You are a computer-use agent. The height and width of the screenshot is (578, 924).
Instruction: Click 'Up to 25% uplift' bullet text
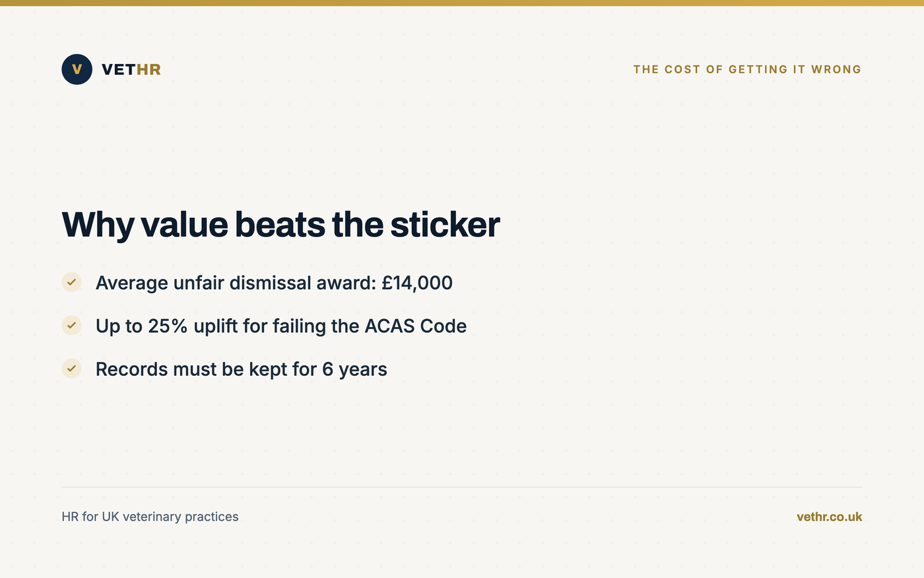pyautogui.click(x=281, y=326)
